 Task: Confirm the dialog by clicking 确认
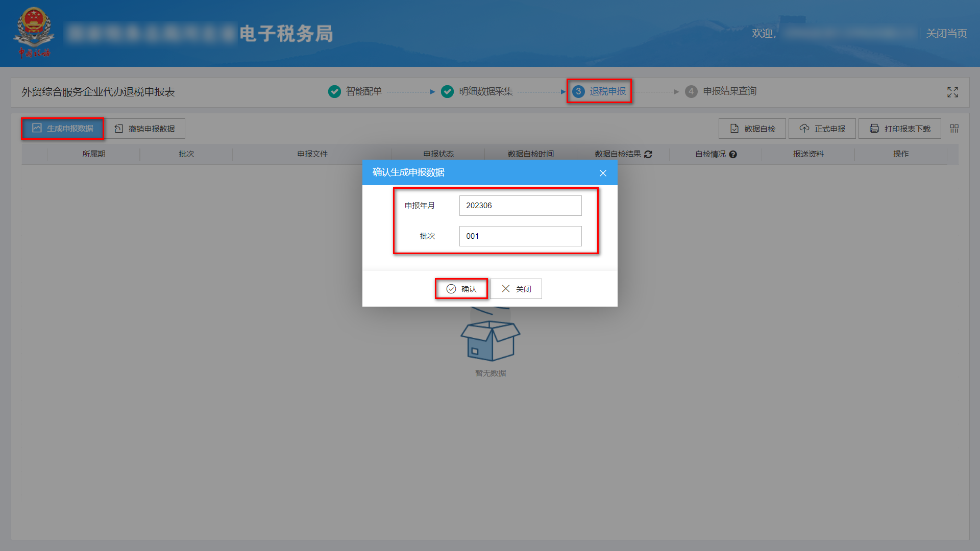tap(461, 289)
